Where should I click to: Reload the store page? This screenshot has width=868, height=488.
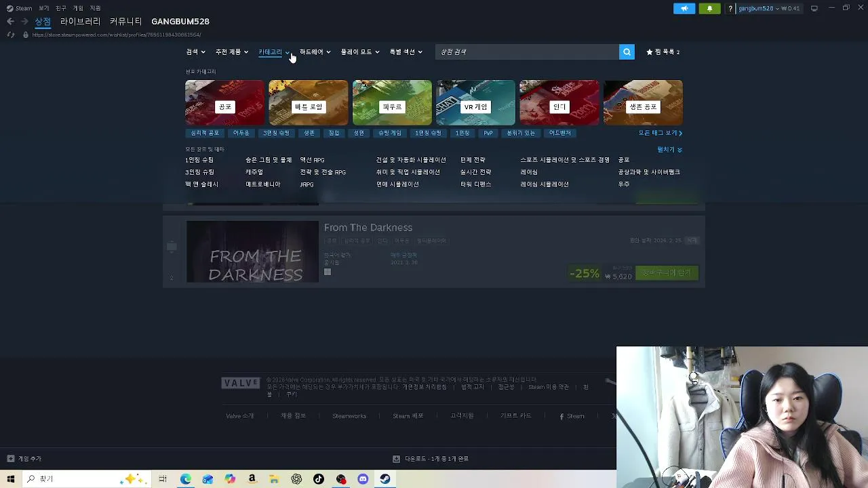coord(11,35)
